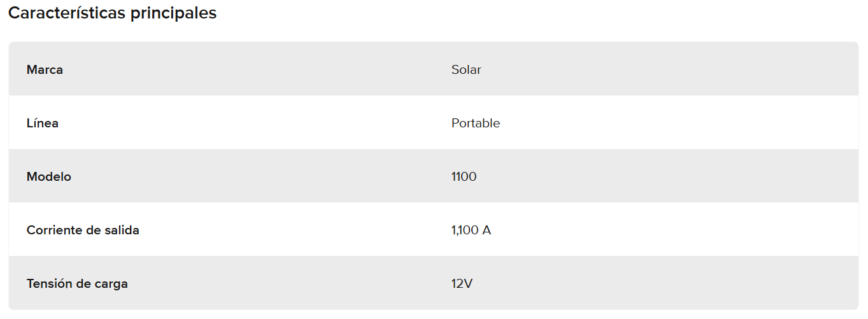Select the Modelo label
868x319 pixels.
(49, 176)
